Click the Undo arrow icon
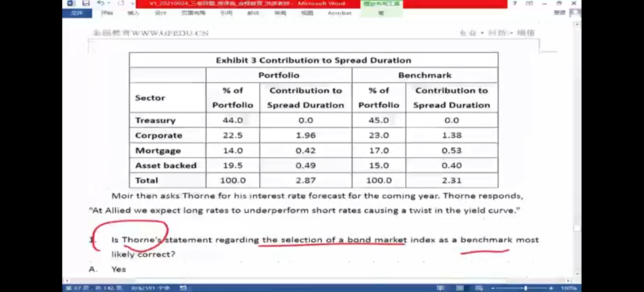The image size is (644, 292). (x=100, y=3)
